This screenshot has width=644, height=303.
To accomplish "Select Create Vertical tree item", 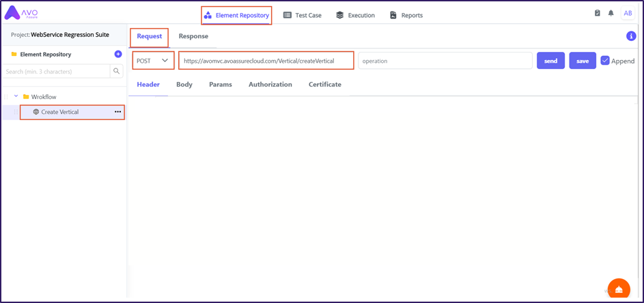I will [59, 112].
